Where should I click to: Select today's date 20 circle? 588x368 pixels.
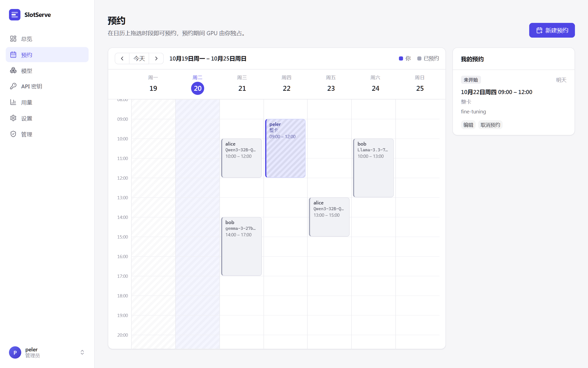198,88
